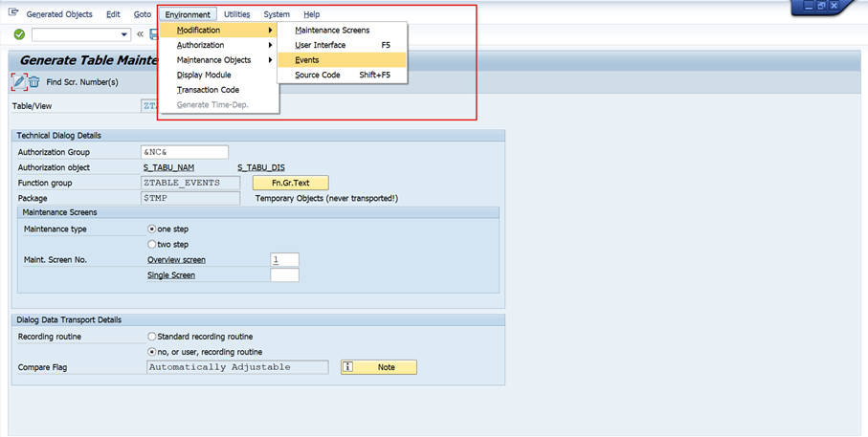Click Find Scr. Number(s) button
The width and height of the screenshot is (868, 437).
tap(81, 82)
